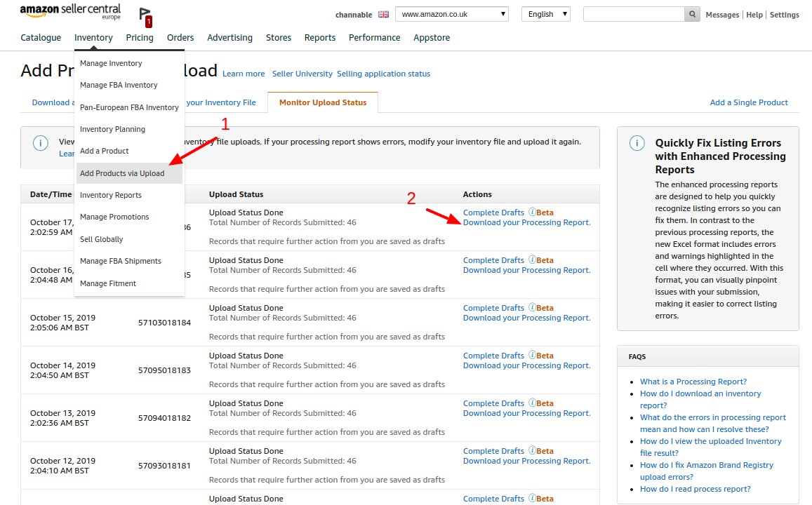Switch to Monitor Upload Status tab
Viewport: 812px width, 505px height.
(x=323, y=102)
